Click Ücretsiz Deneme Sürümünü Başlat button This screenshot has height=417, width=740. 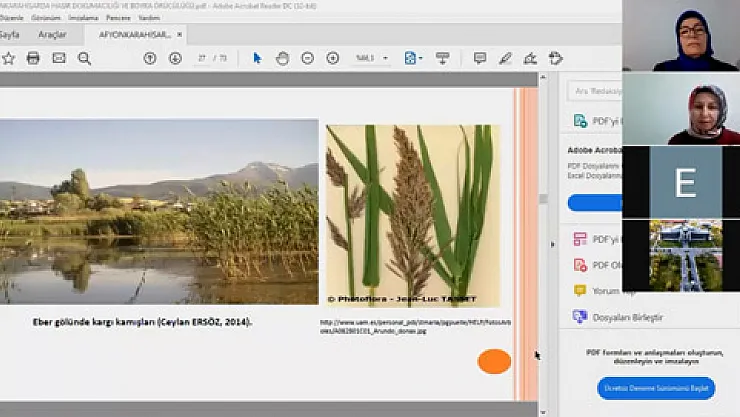click(x=656, y=388)
